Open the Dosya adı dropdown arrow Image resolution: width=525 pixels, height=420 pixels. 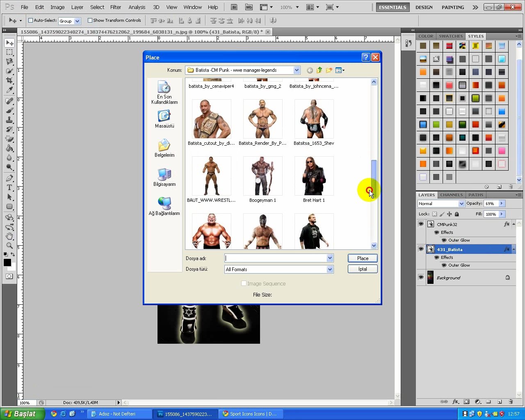pyautogui.click(x=330, y=258)
